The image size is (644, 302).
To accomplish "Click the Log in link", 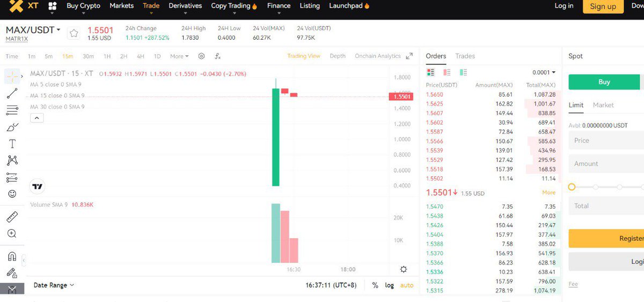I will (x=563, y=6).
